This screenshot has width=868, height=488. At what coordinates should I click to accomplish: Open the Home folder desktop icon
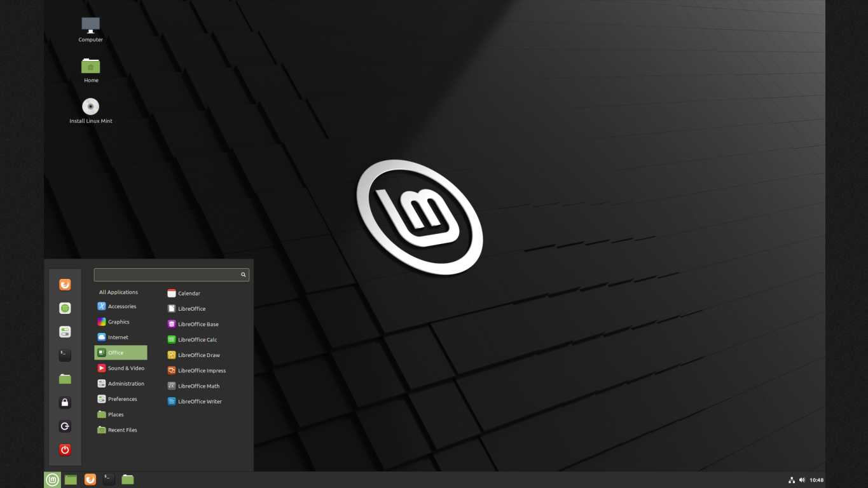[x=91, y=70]
